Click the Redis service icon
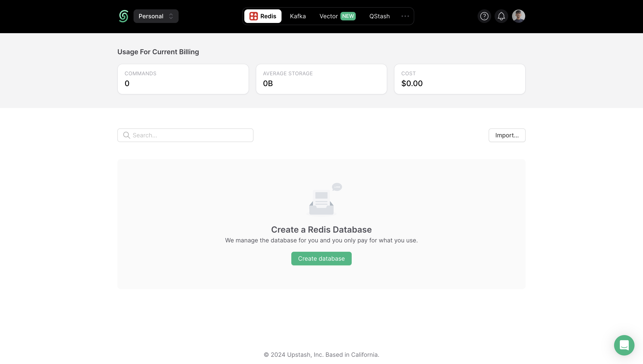Viewport: 643px width, 364px height. (254, 16)
